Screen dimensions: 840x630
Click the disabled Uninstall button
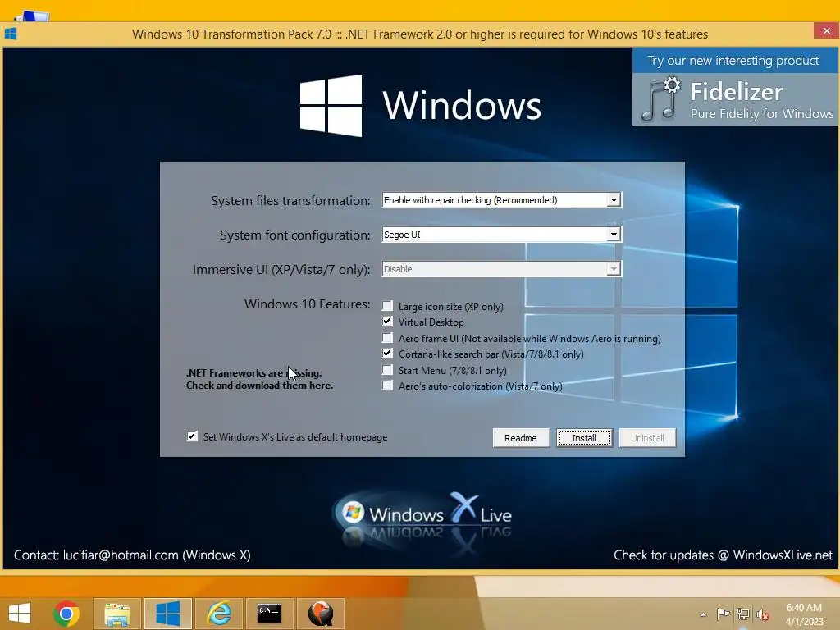647,438
